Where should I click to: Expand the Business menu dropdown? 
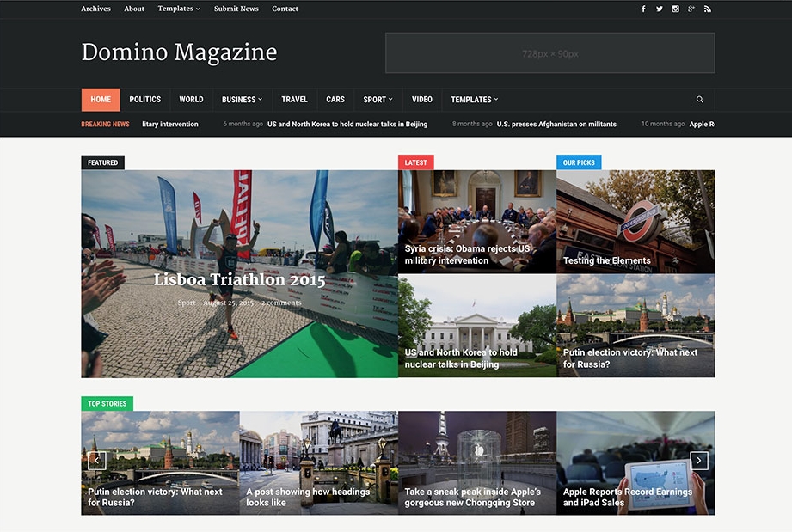(242, 100)
